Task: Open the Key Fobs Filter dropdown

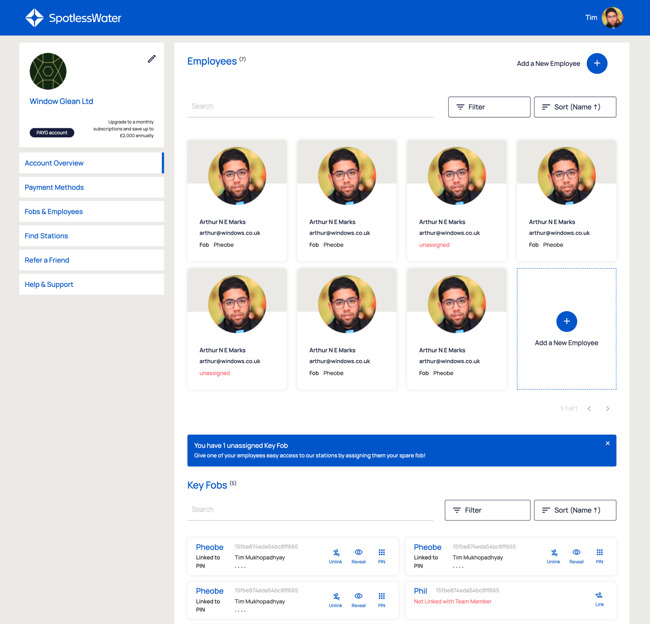Action: (x=487, y=510)
